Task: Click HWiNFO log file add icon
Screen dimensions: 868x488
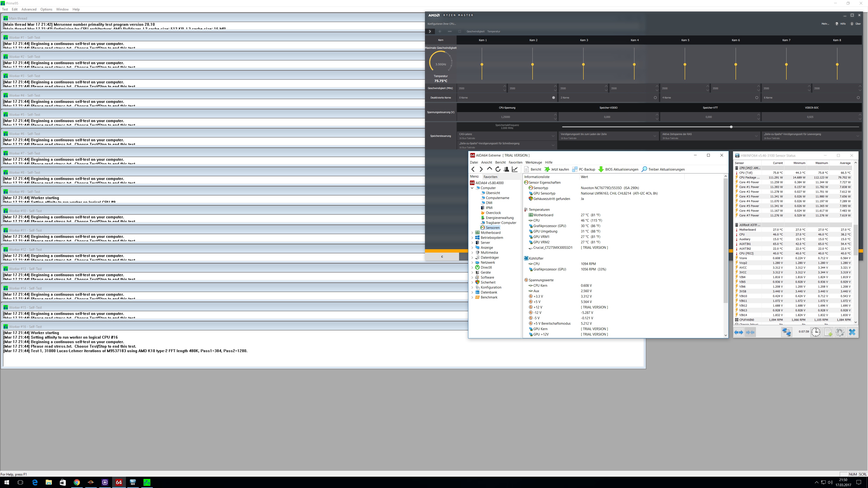Action: click(x=828, y=332)
